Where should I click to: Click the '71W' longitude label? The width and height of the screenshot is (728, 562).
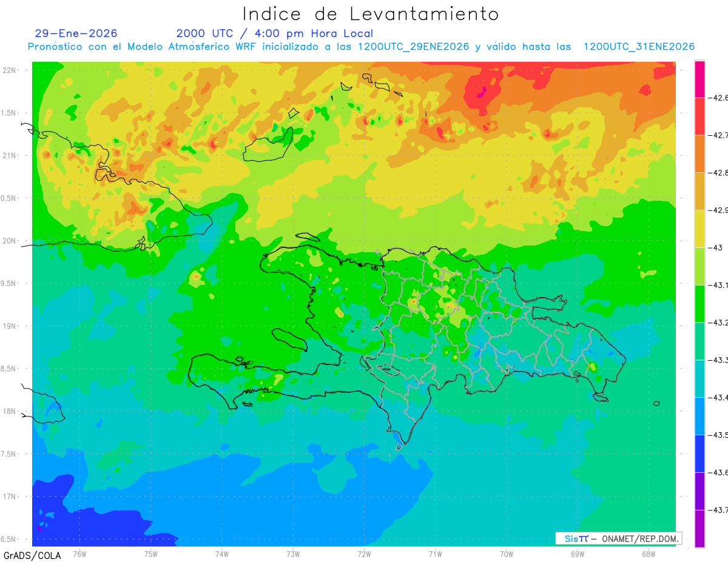pyautogui.click(x=435, y=554)
